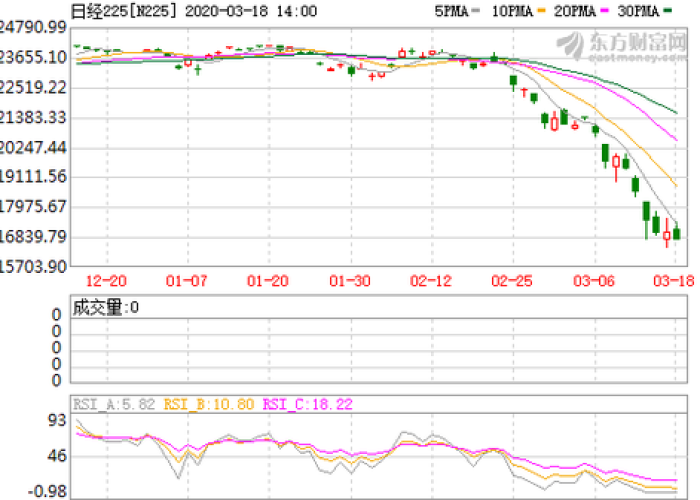Click the 20PMA magenta color marker
This screenshot has height=500, width=700.
click(x=604, y=10)
